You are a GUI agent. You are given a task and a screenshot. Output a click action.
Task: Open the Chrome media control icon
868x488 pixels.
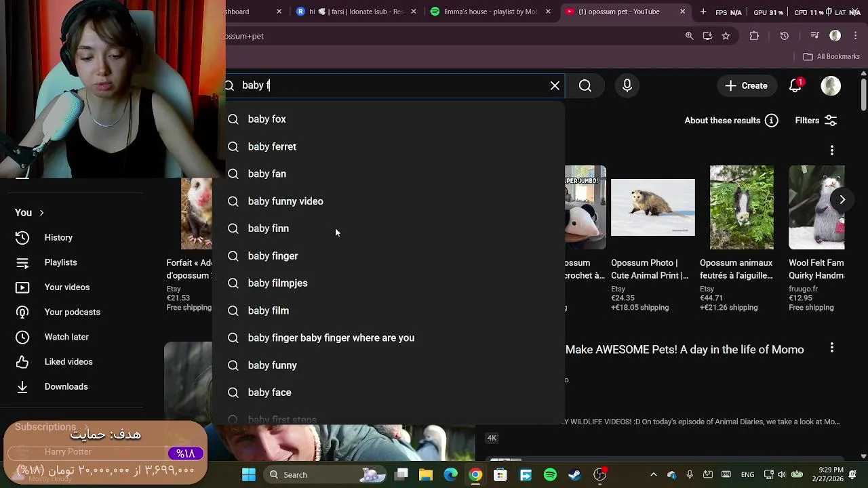[815, 36]
